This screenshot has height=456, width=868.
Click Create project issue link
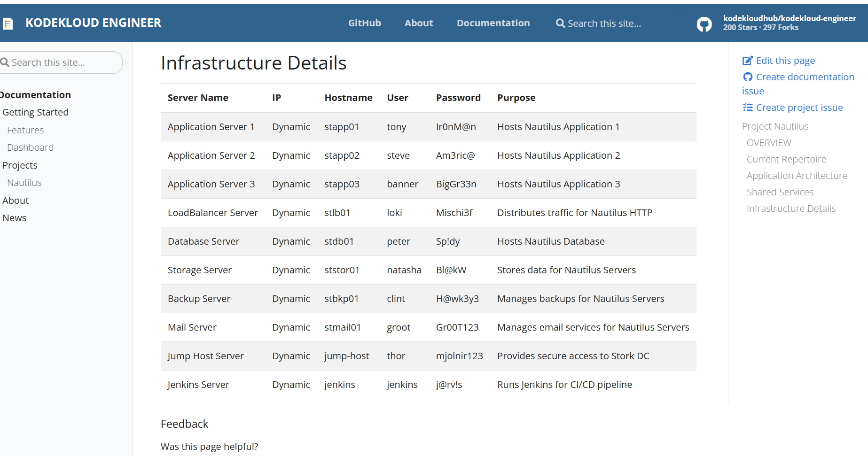pyautogui.click(x=799, y=108)
